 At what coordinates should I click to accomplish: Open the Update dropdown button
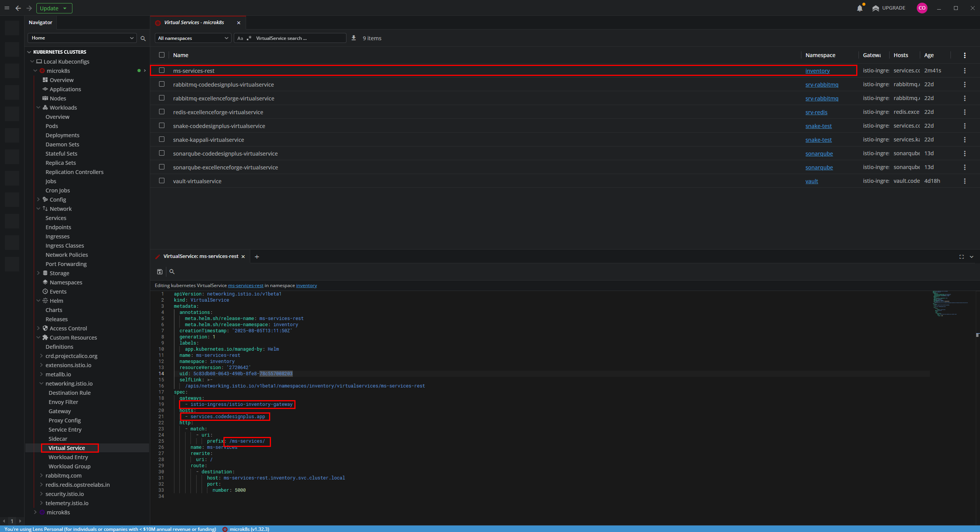(x=54, y=8)
